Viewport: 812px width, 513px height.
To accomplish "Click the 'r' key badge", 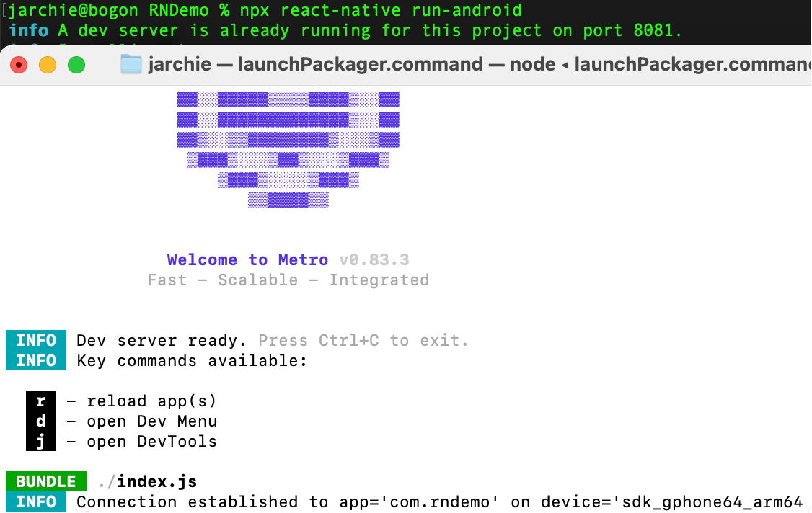I will pyautogui.click(x=41, y=401).
